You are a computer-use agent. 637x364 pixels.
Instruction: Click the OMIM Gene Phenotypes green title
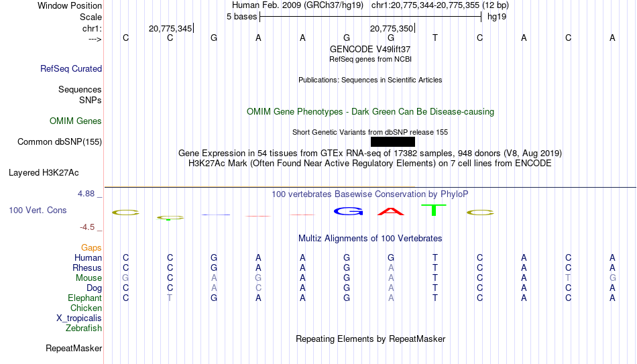coord(370,112)
